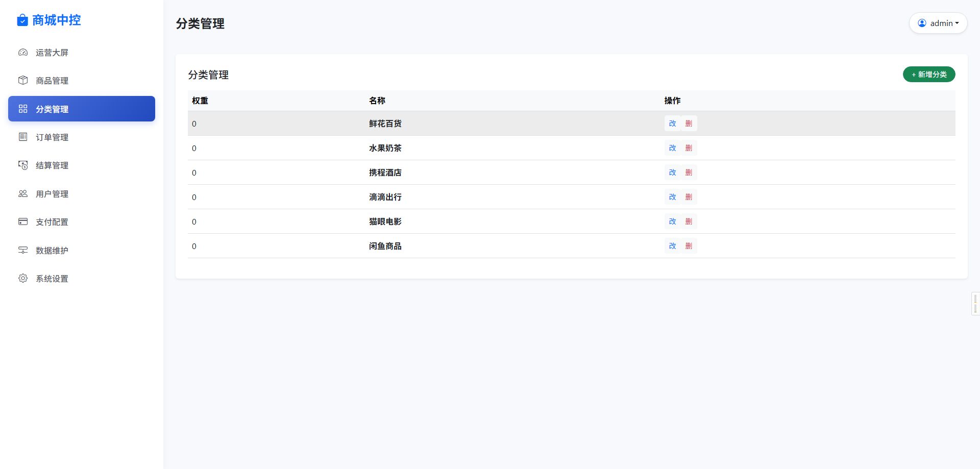
Task: Click the 商城中控 brand title
Action: point(57,20)
